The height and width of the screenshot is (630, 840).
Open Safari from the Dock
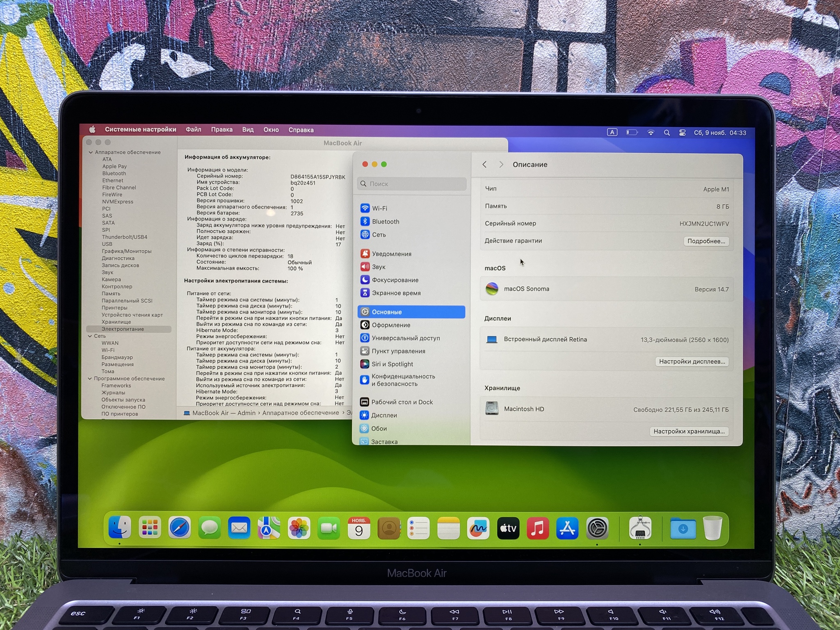(x=180, y=528)
